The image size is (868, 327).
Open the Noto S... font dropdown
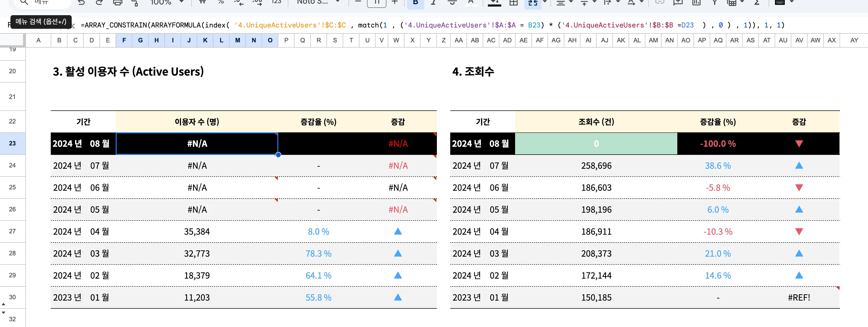click(318, 2)
